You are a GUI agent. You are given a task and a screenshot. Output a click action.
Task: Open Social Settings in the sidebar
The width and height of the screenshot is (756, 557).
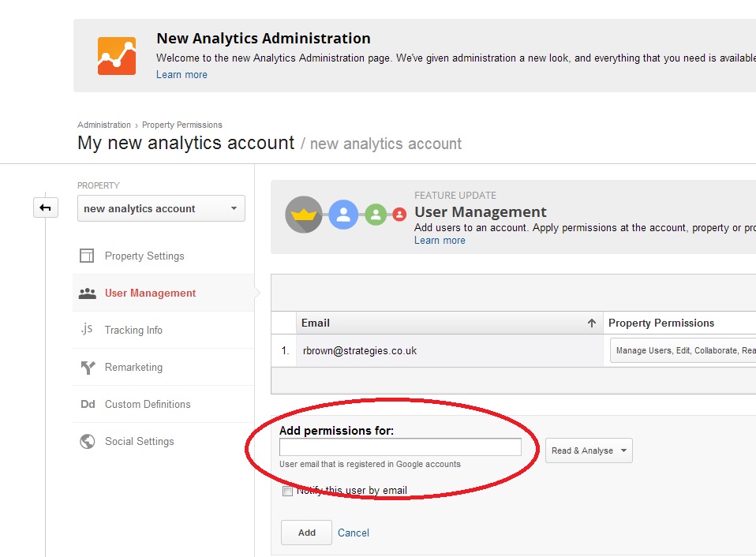(x=163, y=441)
